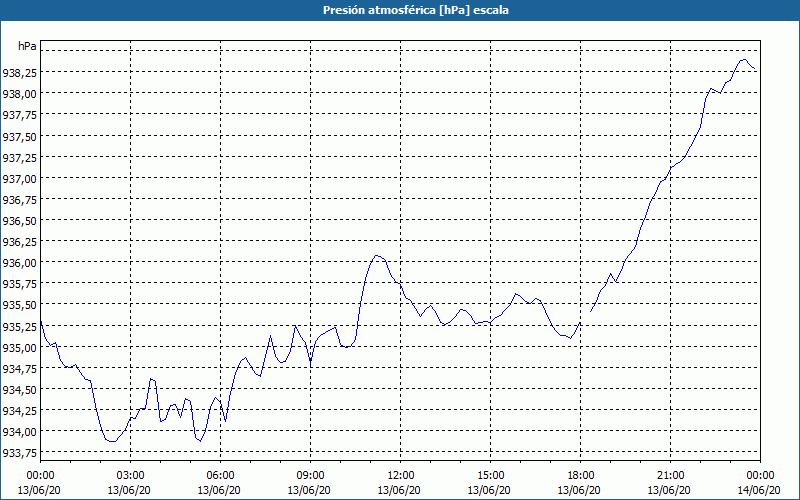Click the 937,75 axis value
Viewport: 800px width, 500px height.
point(19,115)
